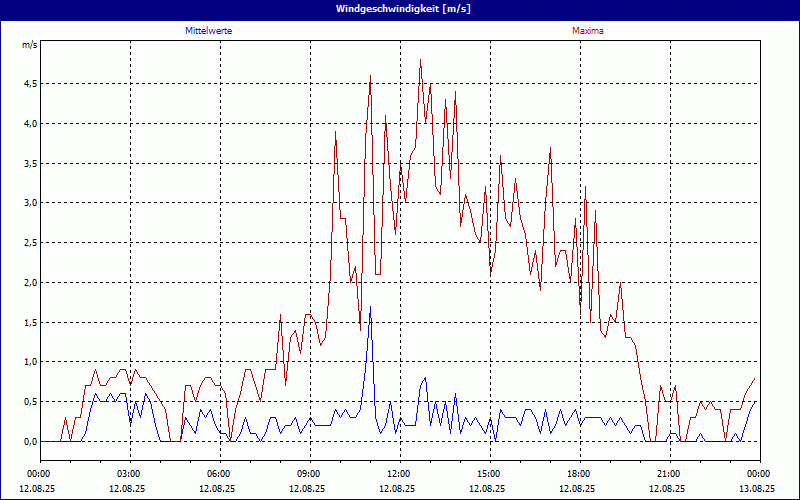
Task: Select the 21:00 time axis label
Action: 669,473
